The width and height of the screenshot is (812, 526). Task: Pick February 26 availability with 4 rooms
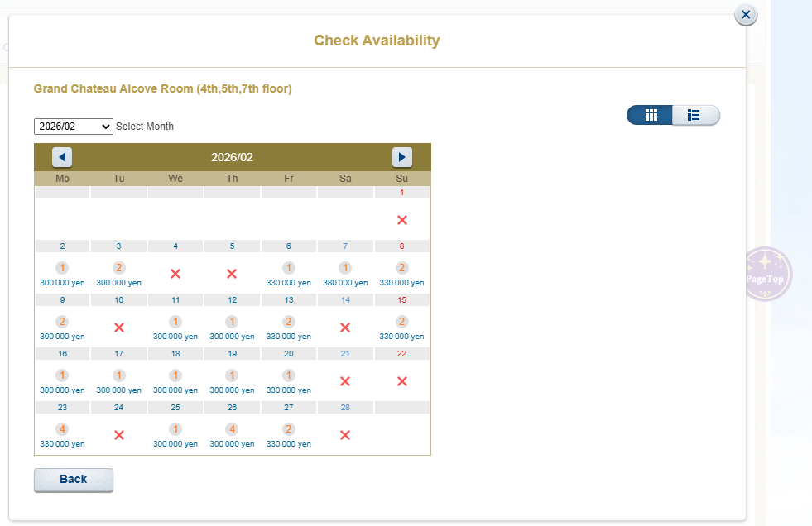point(232,429)
